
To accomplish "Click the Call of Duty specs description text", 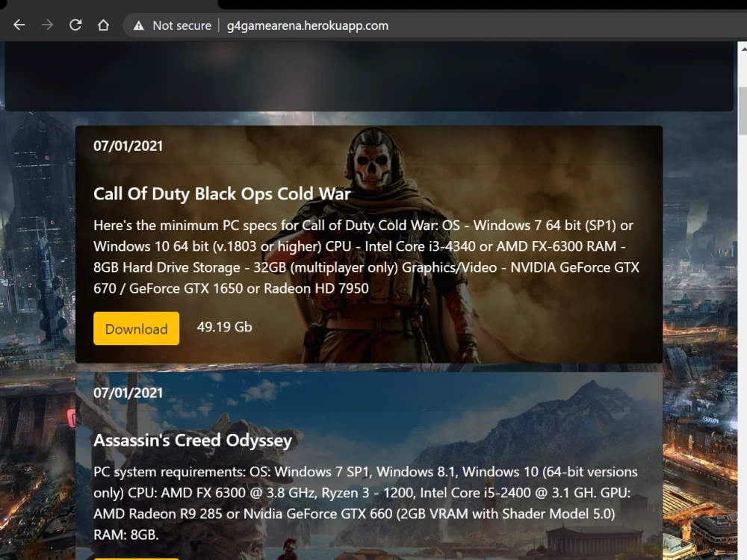I will coord(366,256).
